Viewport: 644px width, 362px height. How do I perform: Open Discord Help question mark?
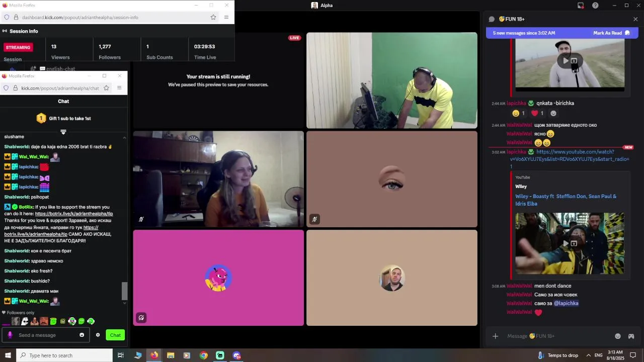(x=596, y=6)
